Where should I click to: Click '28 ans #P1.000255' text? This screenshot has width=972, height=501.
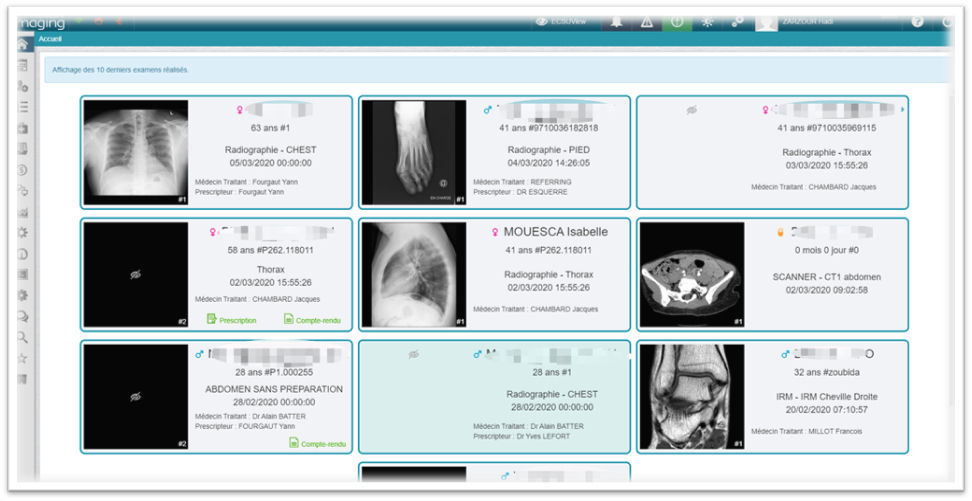pos(274,372)
